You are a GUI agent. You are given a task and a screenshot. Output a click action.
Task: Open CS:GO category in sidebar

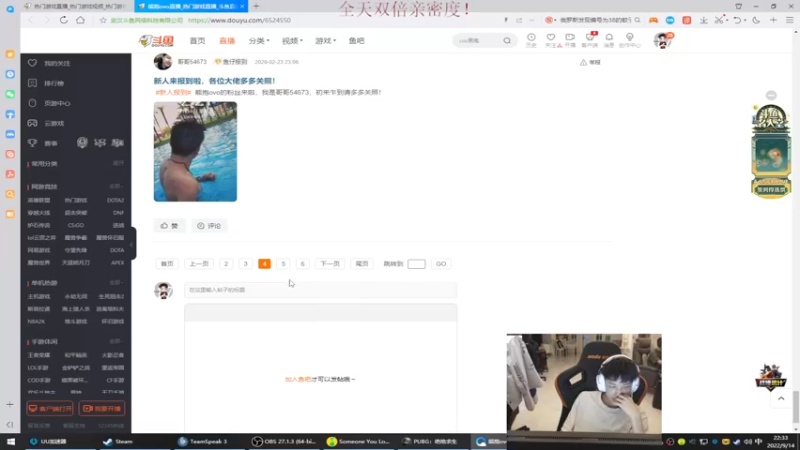[76, 225]
